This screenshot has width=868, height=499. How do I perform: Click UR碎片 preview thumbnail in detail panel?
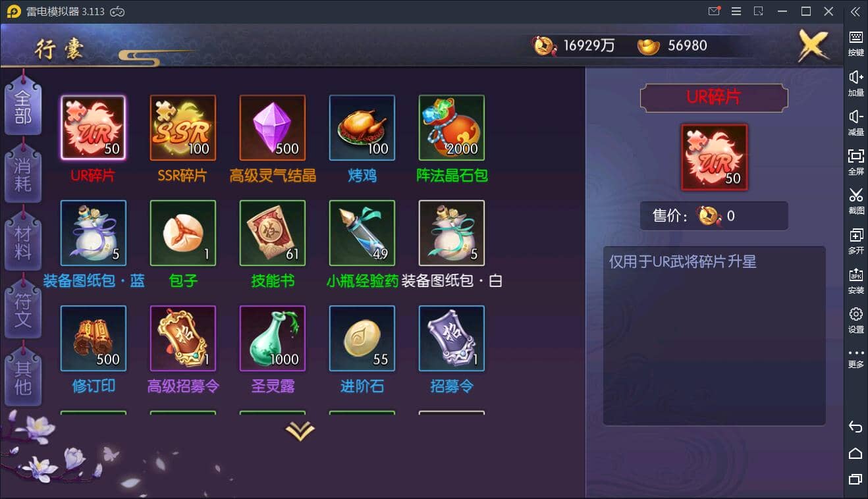pos(714,157)
